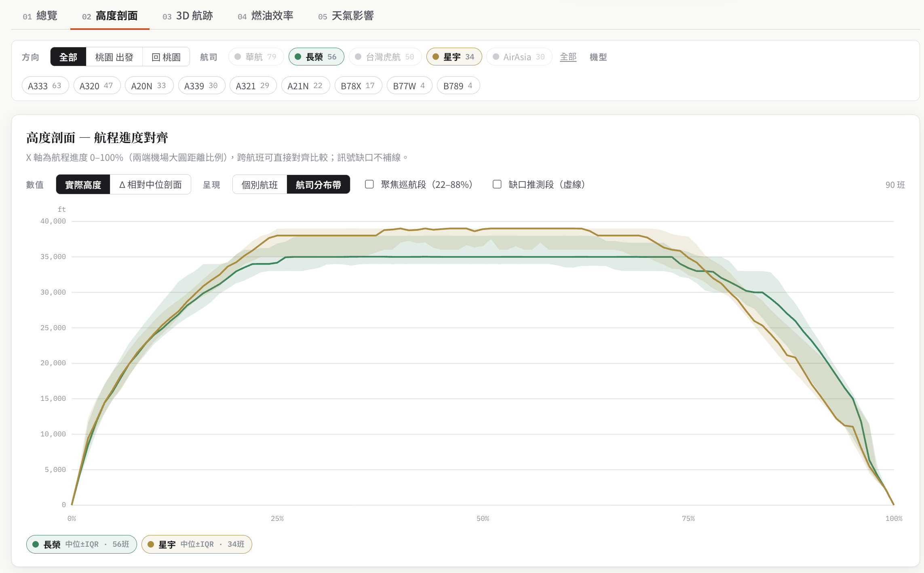Filter by 回 桃園 direction
The height and width of the screenshot is (573, 924).
[x=166, y=57]
